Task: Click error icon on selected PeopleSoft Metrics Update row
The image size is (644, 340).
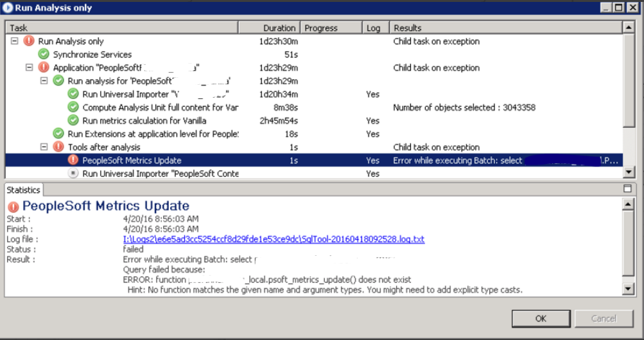Action: 73,160
